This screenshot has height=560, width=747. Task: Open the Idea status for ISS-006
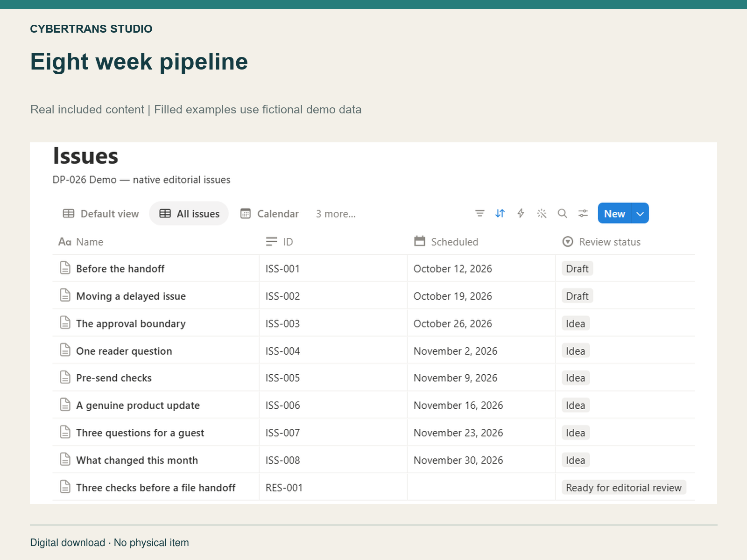click(576, 406)
